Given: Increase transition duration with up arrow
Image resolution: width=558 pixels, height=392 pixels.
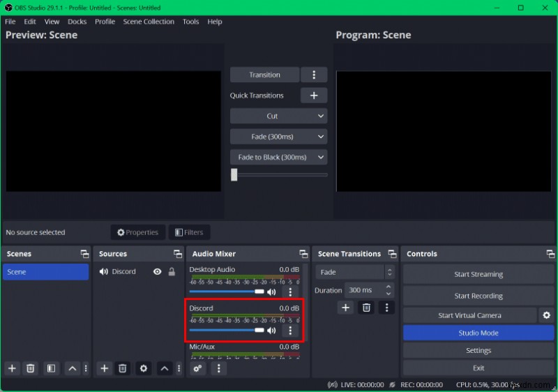Looking at the screenshot, I should coord(389,287).
